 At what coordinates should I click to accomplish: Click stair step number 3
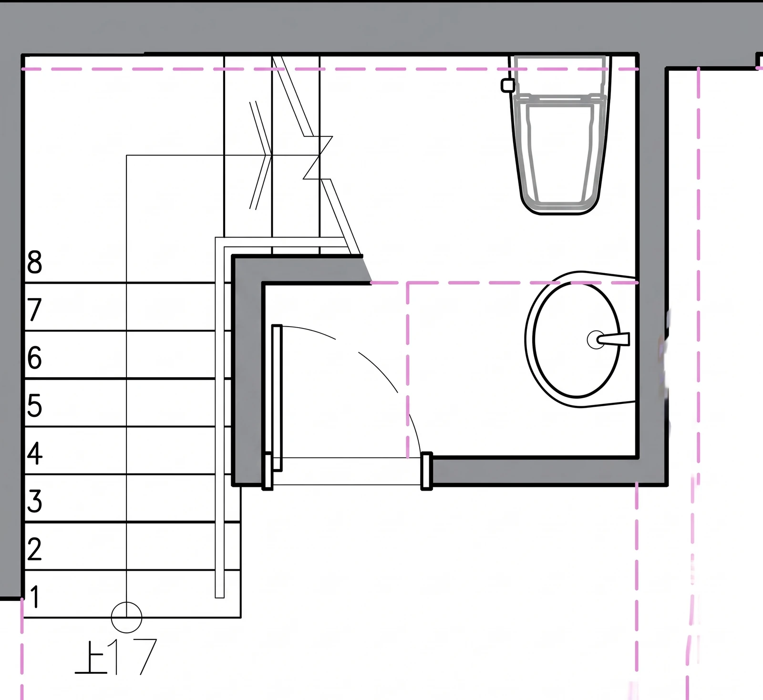tap(35, 501)
